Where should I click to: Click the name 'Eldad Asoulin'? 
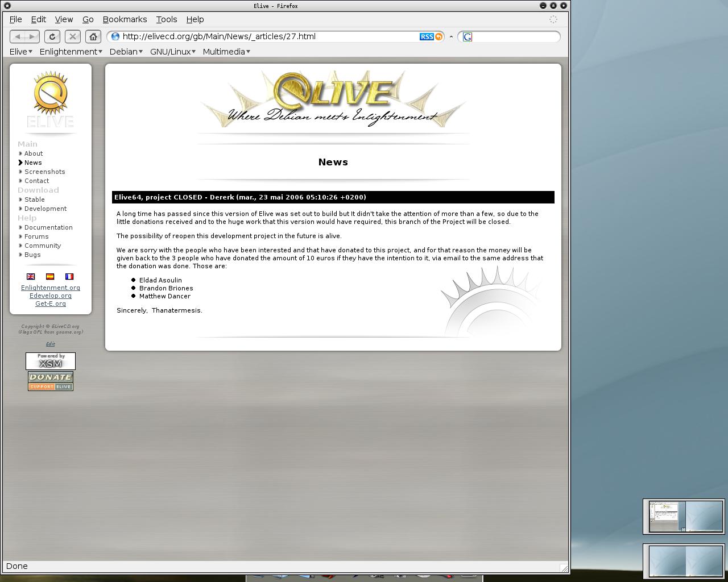click(160, 280)
